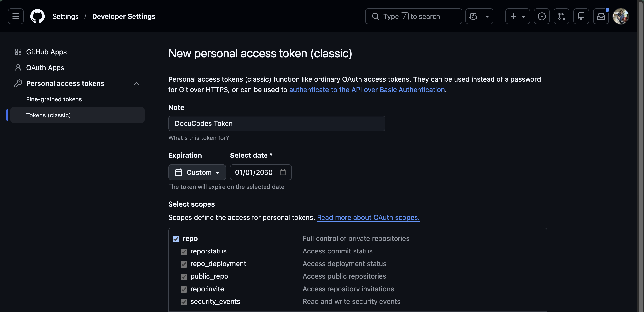Click the DocuCodes Token note field

[x=276, y=123]
